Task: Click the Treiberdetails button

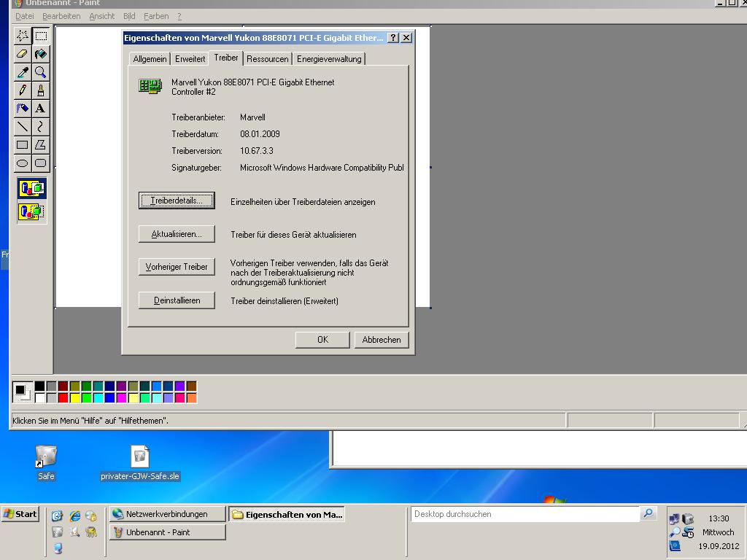Action: point(177,201)
